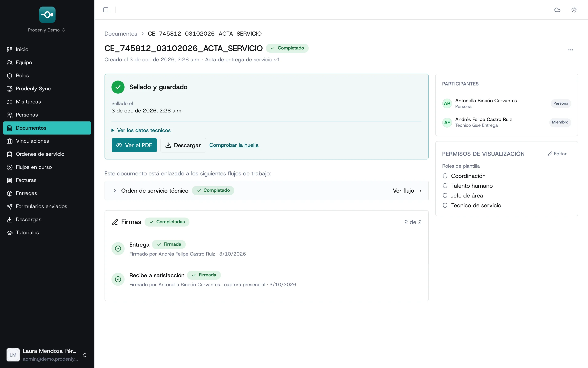Go to Órdenes de servicio
588x368 pixels.
point(47,154)
